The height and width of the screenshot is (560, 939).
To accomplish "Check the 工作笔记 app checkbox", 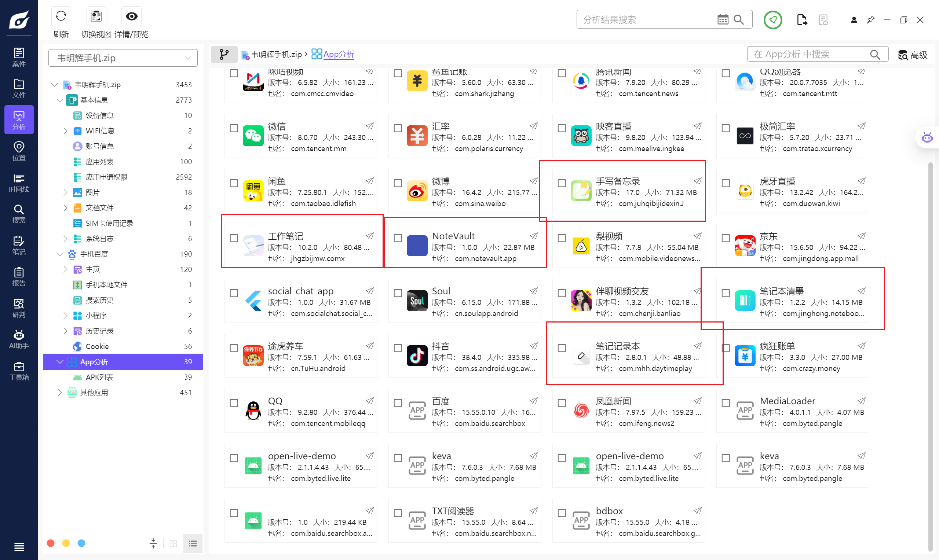I will click(x=234, y=238).
